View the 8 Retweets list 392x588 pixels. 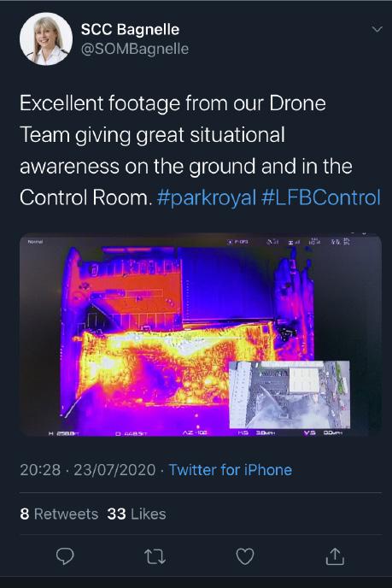[x=59, y=514]
